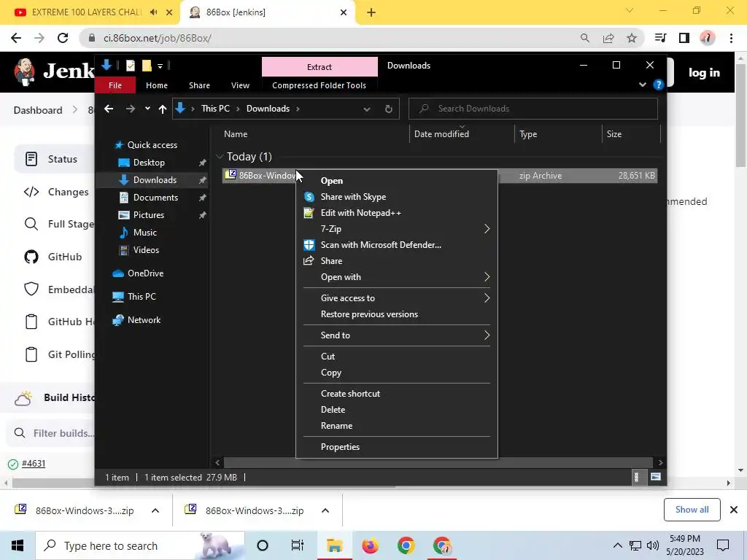Click the Jenkins log in link
The height and width of the screenshot is (560, 747).
point(704,72)
